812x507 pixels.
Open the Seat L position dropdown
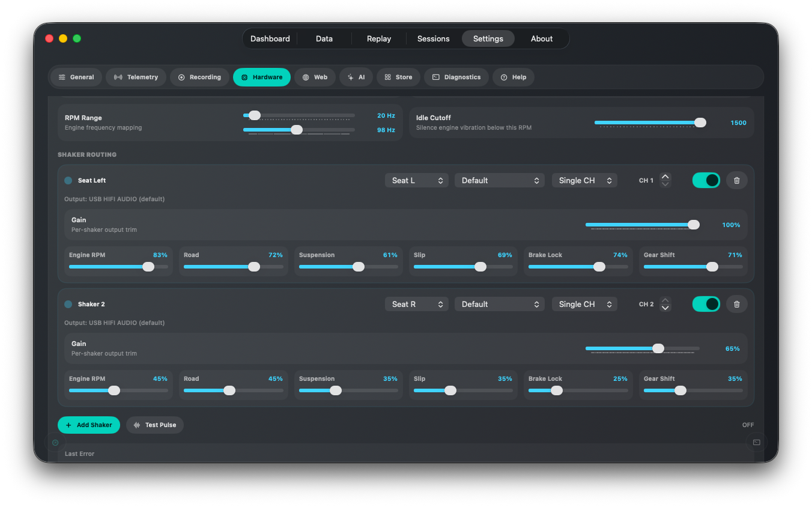(417, 180)
